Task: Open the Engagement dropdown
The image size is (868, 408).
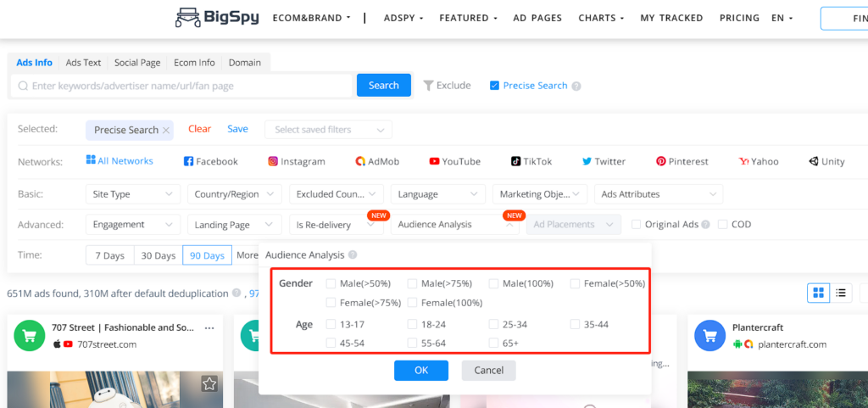Action: click(x=133, y=225)
